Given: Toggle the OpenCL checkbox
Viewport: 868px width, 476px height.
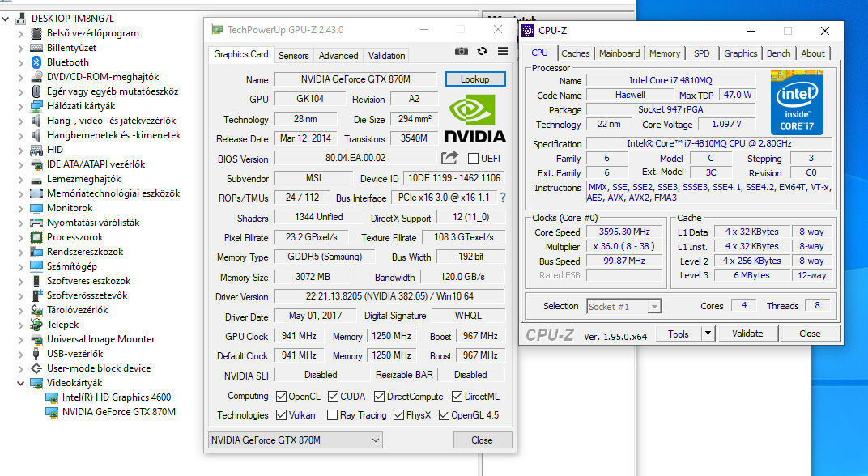Looking at the screenshot, I should tap(281, 397).
